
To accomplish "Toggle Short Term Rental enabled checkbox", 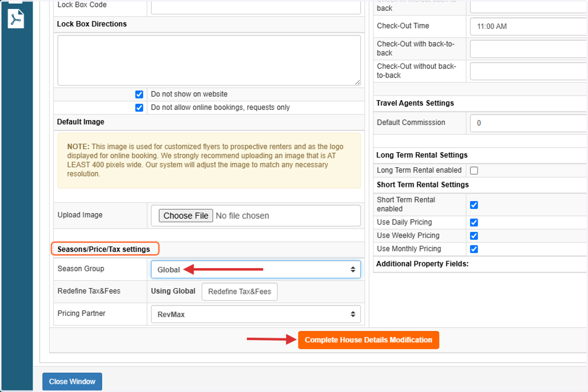I will (474, 205).
